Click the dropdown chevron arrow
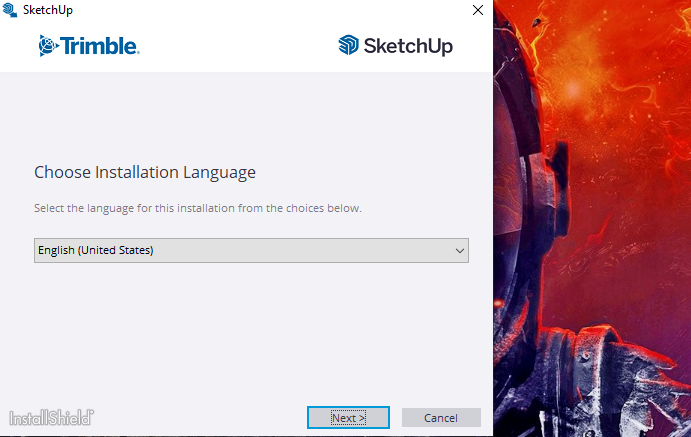This screenshot has height=437, width=691. pyautogui.click(x=460, y=251)
